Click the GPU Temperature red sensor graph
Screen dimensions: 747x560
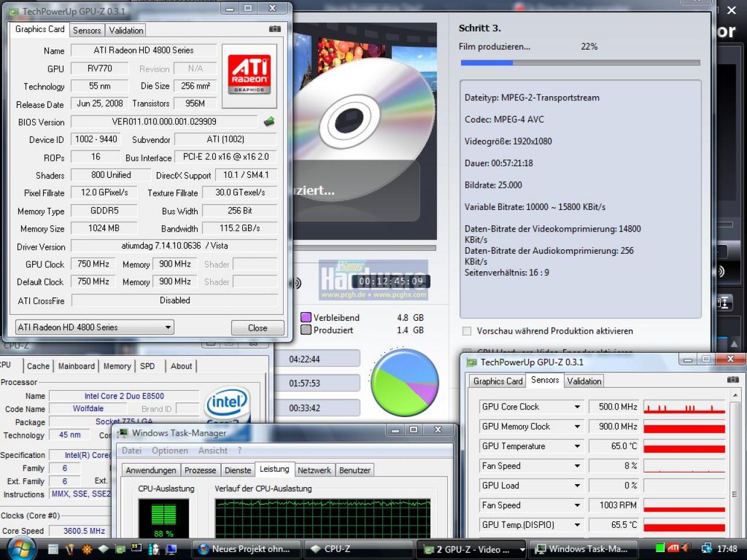click(684, 446)
